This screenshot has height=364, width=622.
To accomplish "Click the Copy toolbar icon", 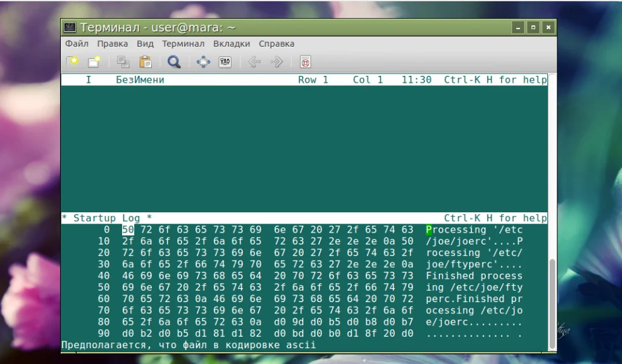I will point(123,62).
